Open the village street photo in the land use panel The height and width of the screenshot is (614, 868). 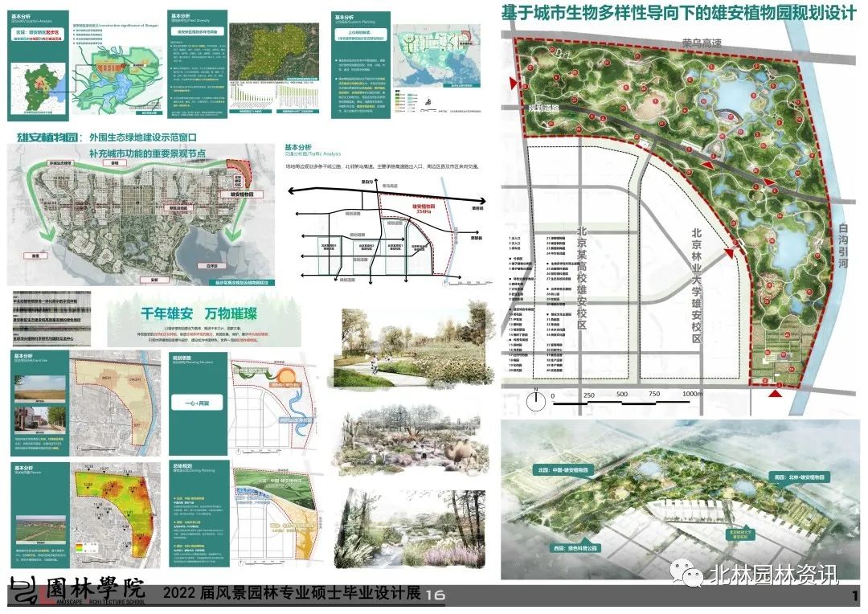click(x=39, y=420)
